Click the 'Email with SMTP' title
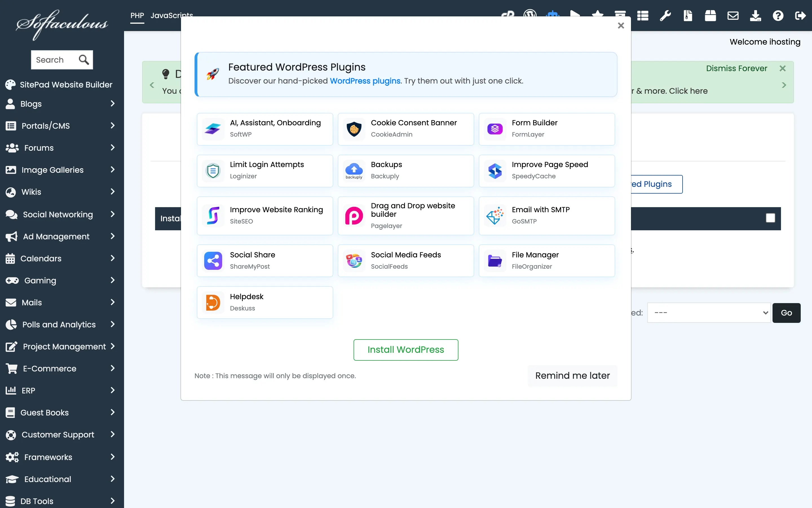Viewport: 812px width, 508px height. tap(540, 210)
